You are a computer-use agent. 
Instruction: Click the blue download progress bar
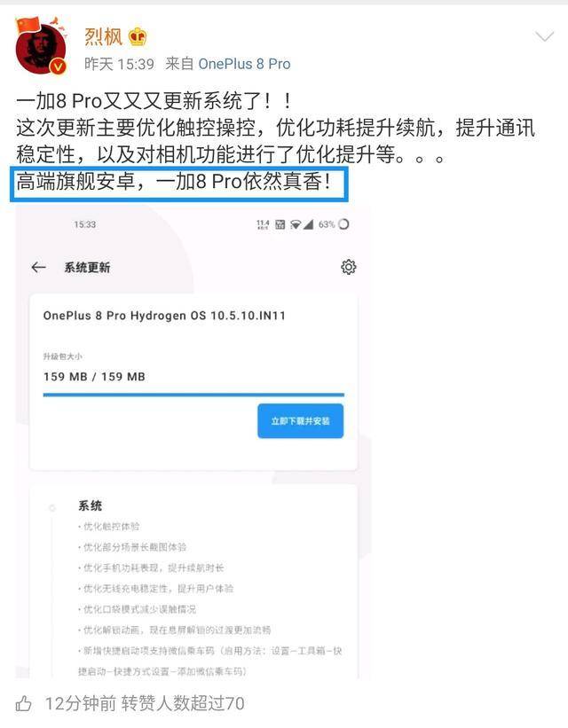(x=193, y=395)
